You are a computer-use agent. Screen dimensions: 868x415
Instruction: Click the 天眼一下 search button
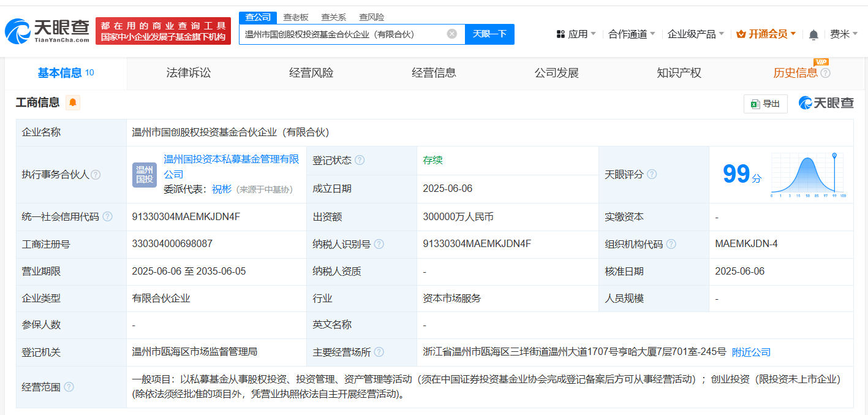[489, 34]
